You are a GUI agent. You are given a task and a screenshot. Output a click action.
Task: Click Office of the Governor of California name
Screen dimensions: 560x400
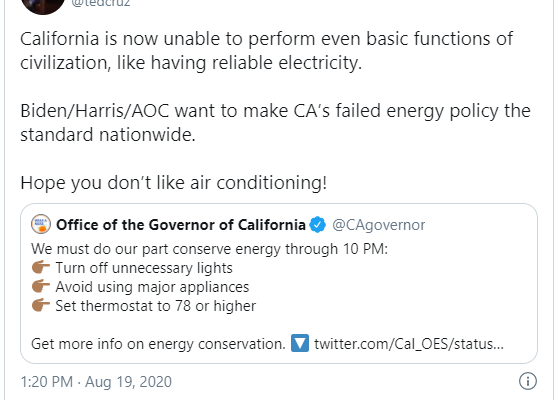(181, 225)
